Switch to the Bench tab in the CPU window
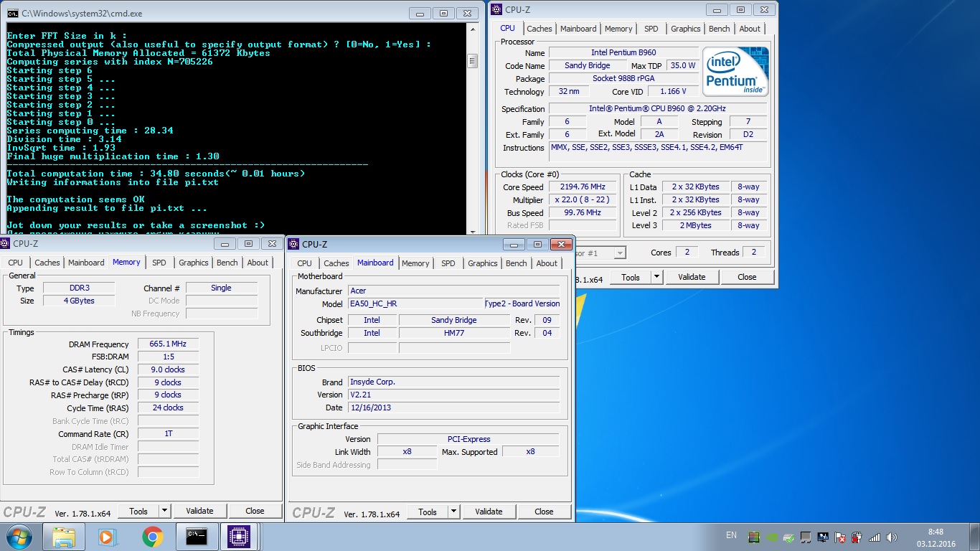Viewport: 980px width, 551px height. 719,29
